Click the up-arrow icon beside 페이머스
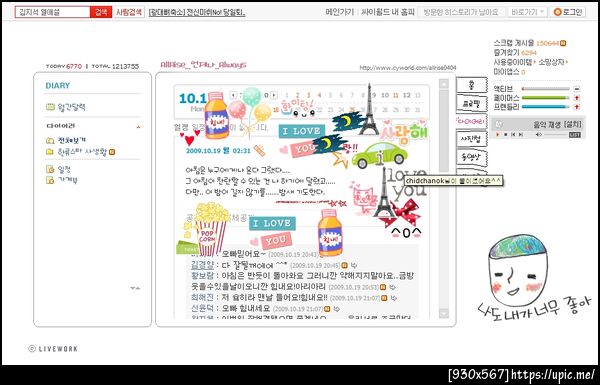600x385 pixels. tap(577, 98)
